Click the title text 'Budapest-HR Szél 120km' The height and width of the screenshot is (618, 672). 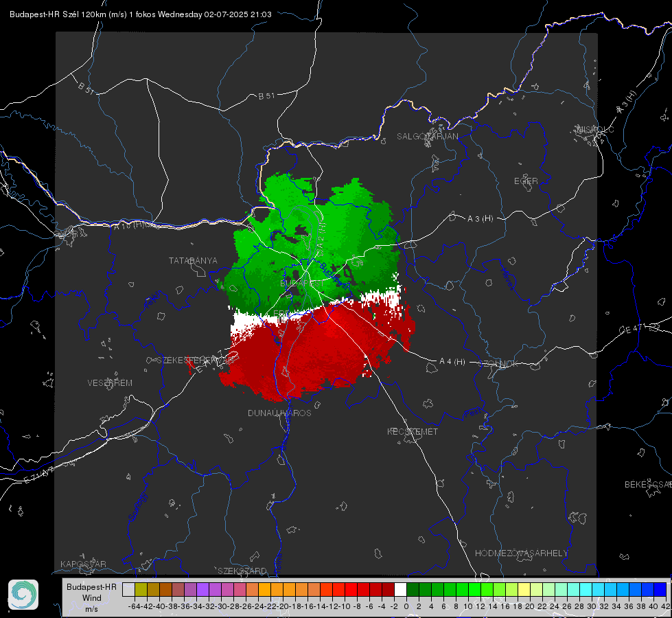[58, 14]
